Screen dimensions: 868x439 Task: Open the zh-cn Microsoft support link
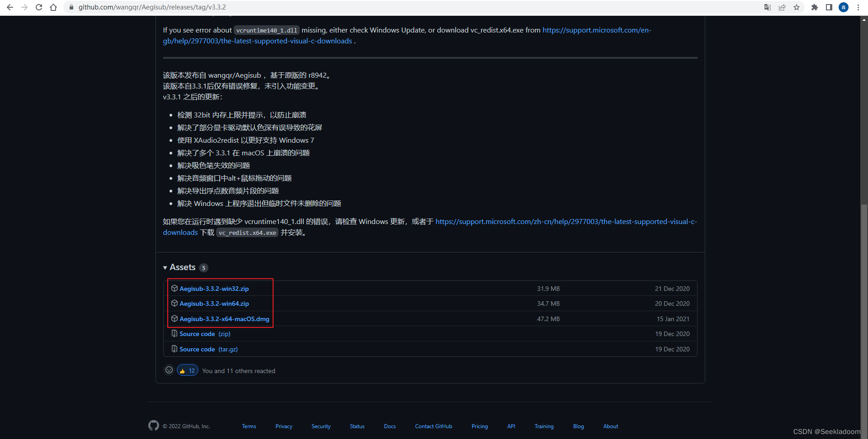(566, 221)
